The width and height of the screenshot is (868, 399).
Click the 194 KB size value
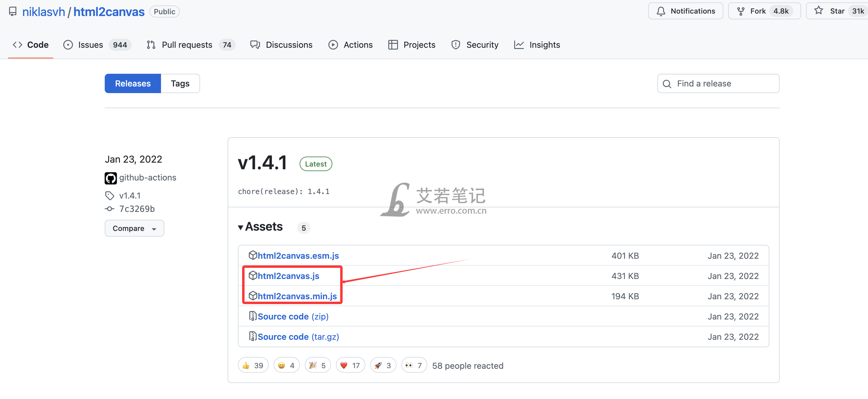[625, 296]
